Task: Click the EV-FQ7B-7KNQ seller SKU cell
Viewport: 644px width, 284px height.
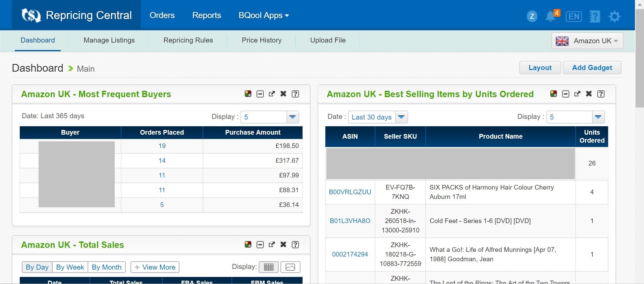Action: point(400,192)
